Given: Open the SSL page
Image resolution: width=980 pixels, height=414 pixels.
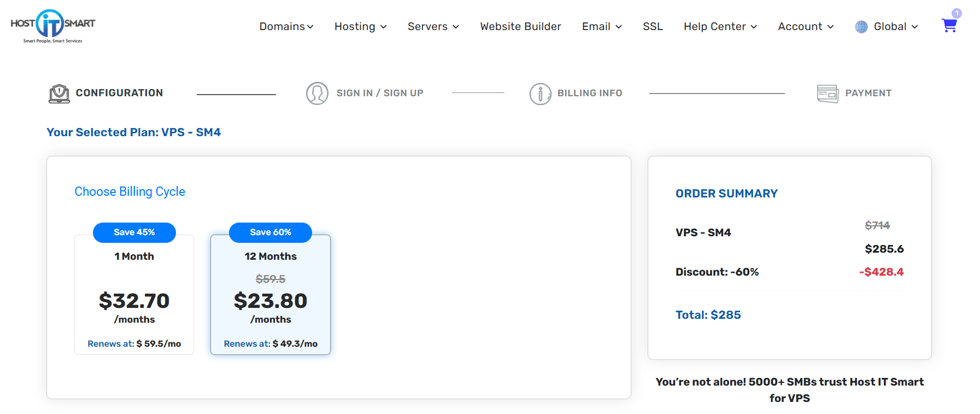Looking at the screenshot, I should 653,26.
